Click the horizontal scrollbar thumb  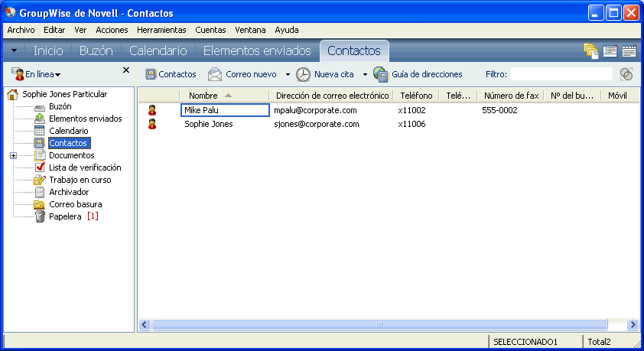[379, 325]
